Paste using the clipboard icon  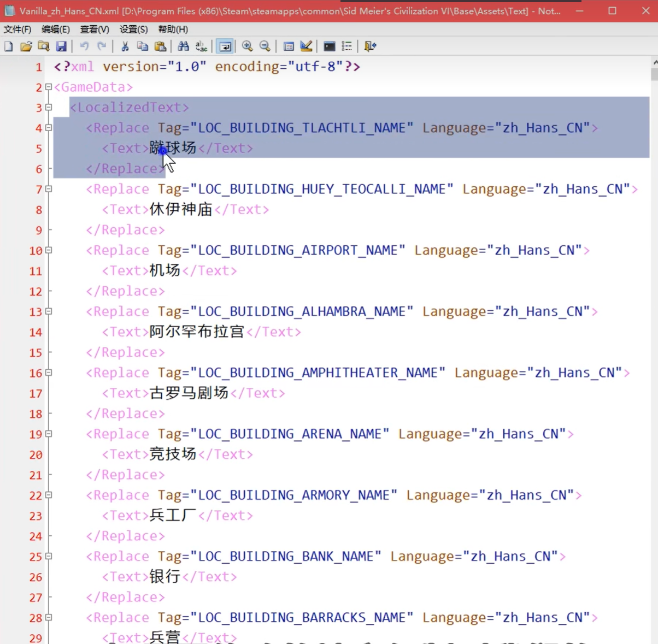point(160,46)
